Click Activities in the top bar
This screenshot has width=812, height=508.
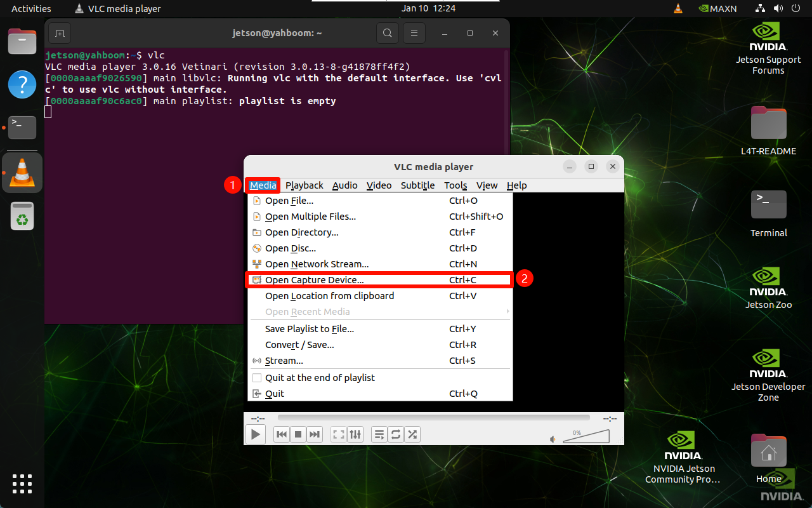point(31,9)
